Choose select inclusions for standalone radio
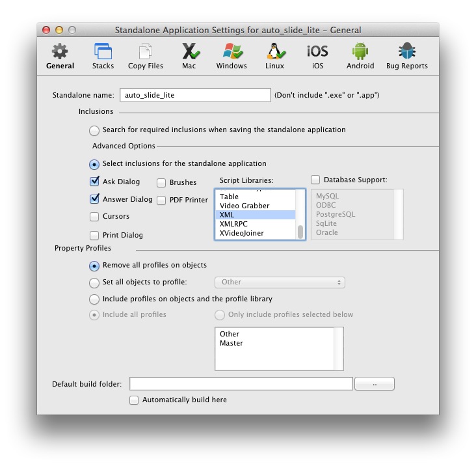The image size is (476, 466). click(x=94, y=165)
